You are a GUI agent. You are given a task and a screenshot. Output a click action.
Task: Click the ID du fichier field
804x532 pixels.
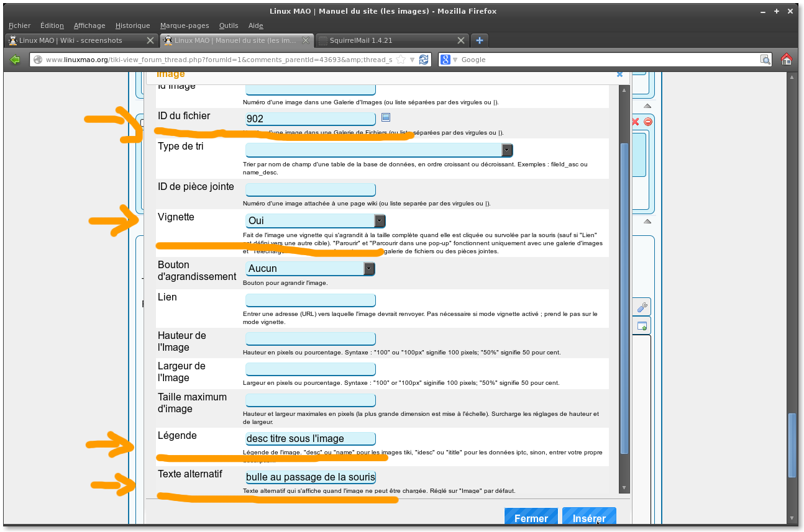311,119
